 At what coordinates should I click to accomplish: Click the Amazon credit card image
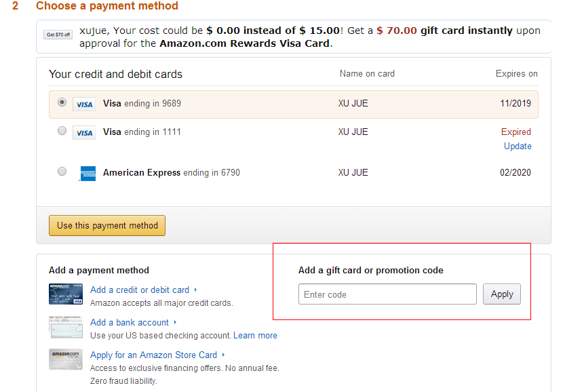(x=66, y=294)
